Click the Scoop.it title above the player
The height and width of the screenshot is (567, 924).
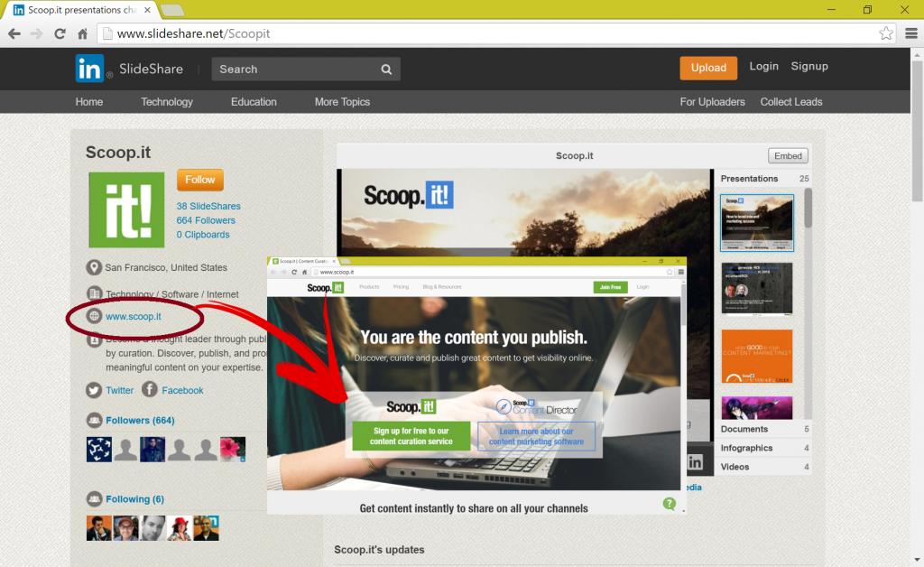tap(575, 155)
